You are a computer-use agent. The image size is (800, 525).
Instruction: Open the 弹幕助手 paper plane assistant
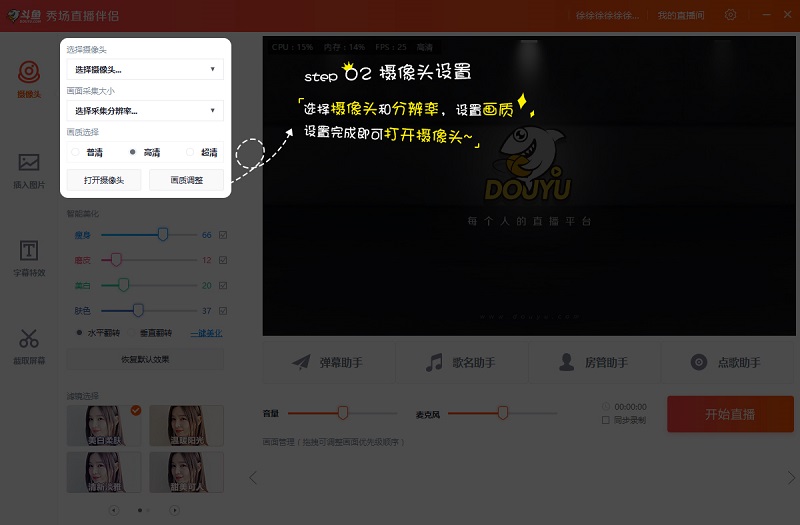coord(328,362)
